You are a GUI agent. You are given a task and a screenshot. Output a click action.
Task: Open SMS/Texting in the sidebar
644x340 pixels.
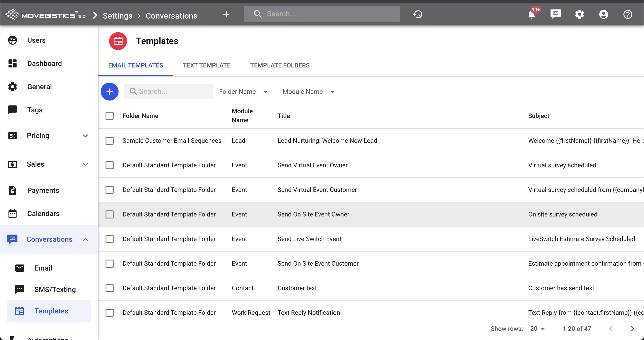coord(55,289)
